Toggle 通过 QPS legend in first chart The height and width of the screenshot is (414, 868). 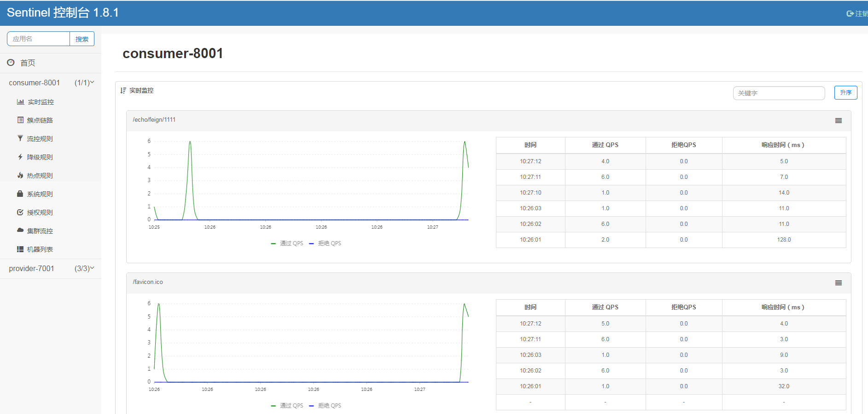287,243
